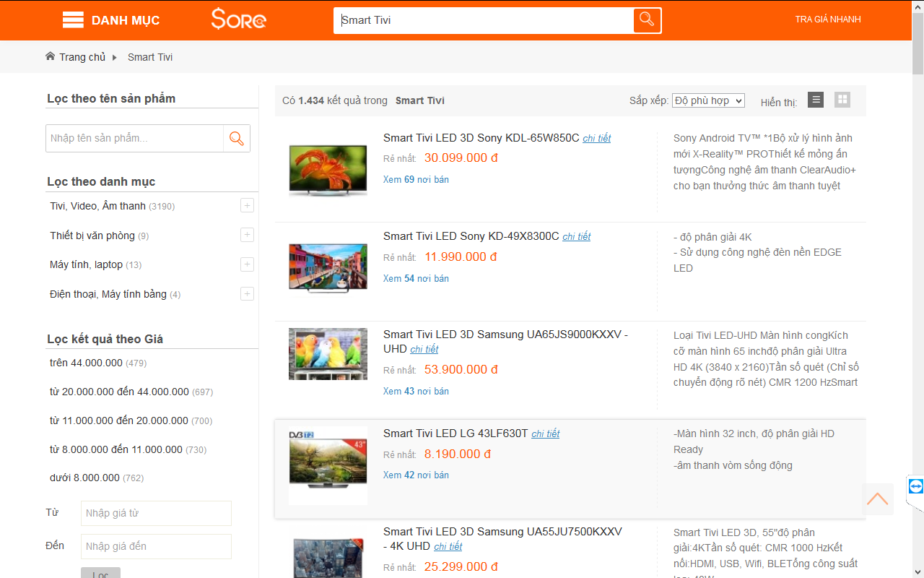Click the 11.990.000 đ price
Screen dimensions: 924x578
(x=461, y=257)
